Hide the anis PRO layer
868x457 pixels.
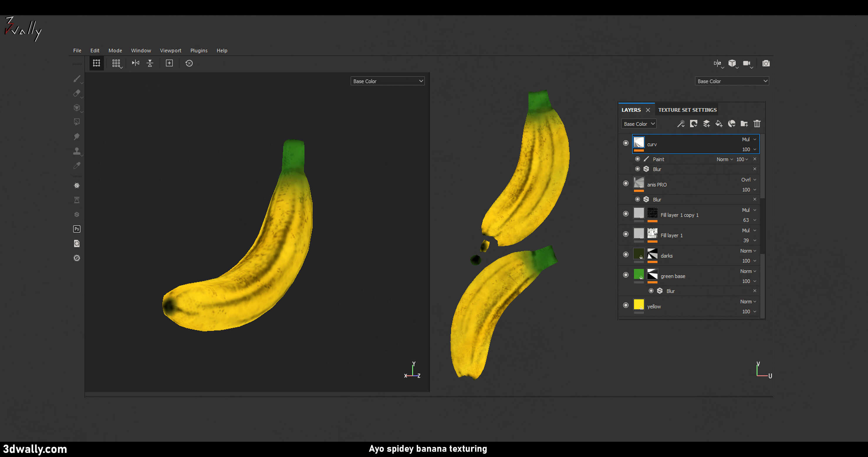pyautogui.click(x=626, y=184)
